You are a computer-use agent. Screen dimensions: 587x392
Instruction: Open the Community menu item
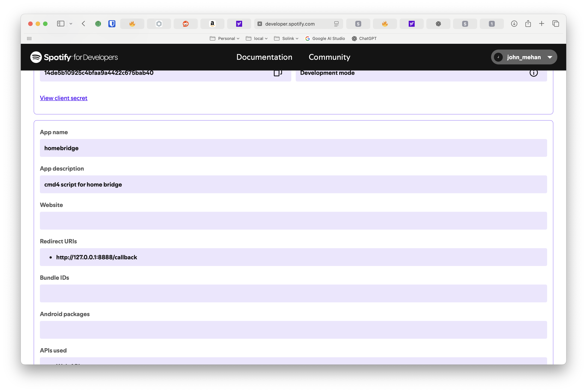[x=329, y=57]
